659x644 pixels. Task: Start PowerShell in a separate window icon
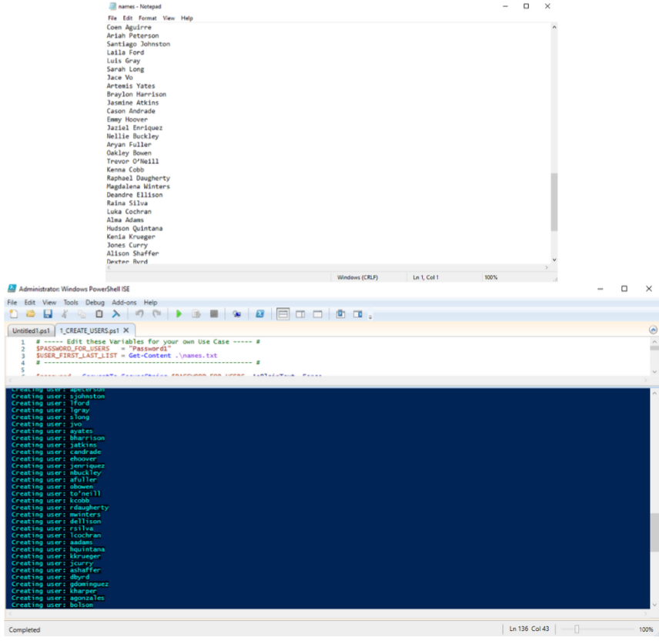pyautogui.click(x=259, y=314)
